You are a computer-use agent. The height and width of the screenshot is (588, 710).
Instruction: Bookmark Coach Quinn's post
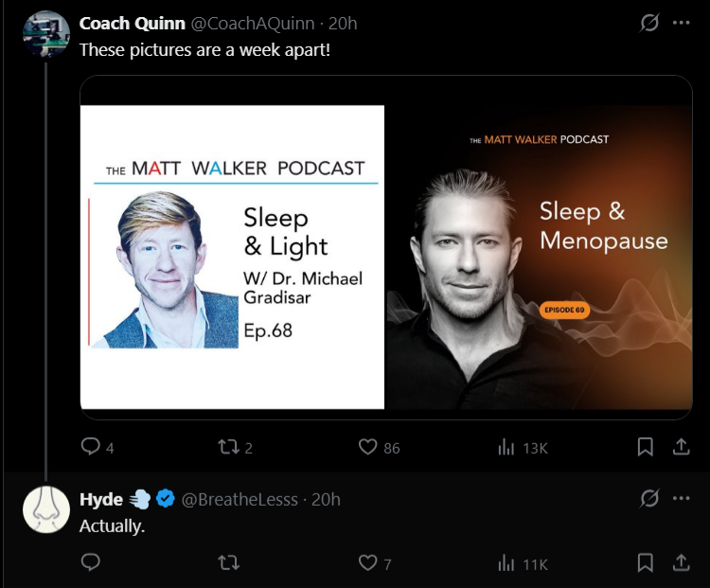coord(645,447)
